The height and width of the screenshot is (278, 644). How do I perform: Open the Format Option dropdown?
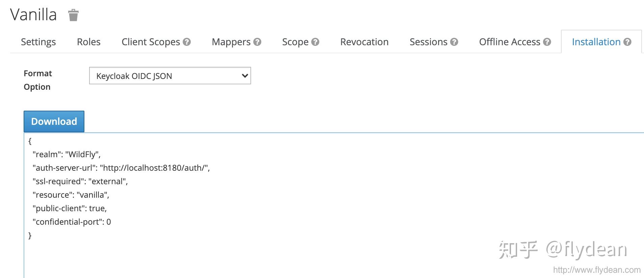170,76
